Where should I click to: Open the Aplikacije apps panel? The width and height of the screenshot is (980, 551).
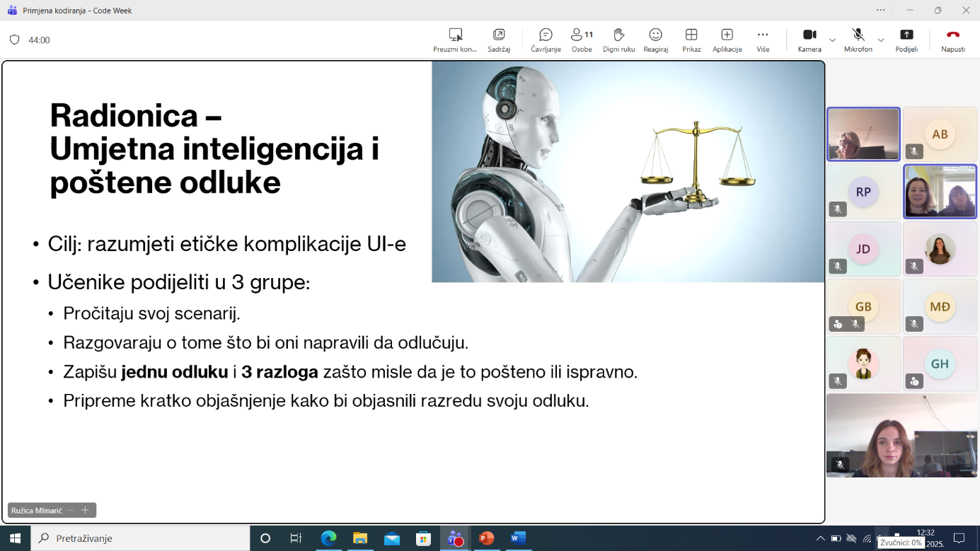(727, 40)
